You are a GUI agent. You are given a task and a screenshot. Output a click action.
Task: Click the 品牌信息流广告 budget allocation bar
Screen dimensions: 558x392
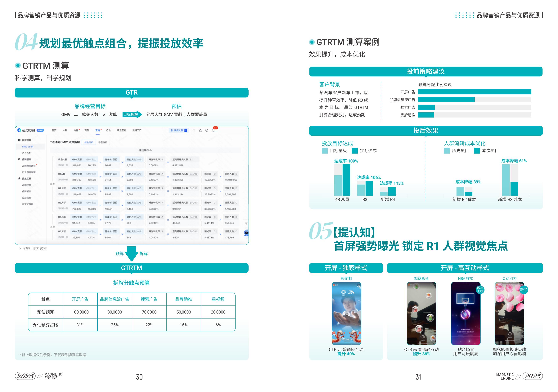tap(446, 100)
